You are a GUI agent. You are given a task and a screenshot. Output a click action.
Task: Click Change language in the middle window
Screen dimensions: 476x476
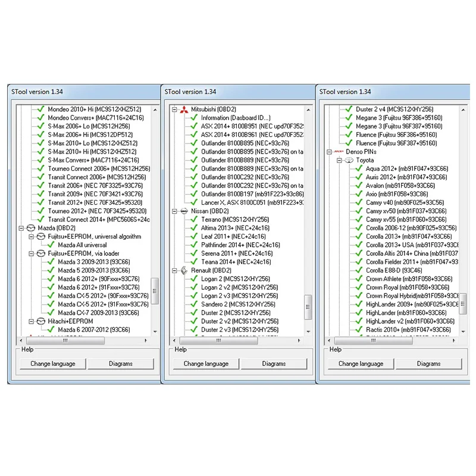(x=206, y=364)
